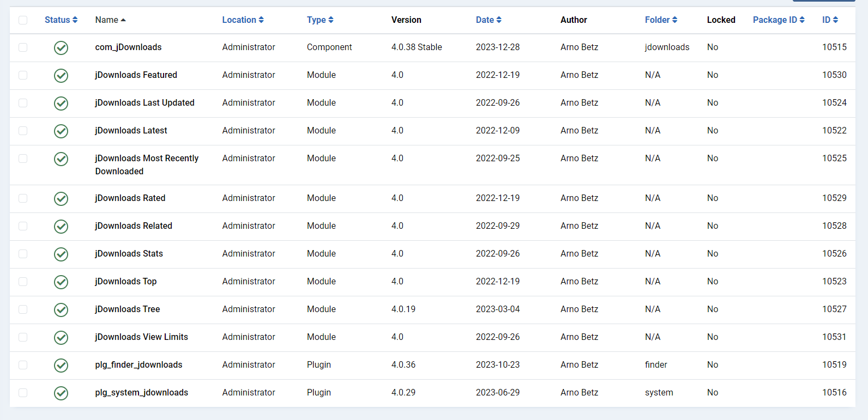Click the com_jDownloads extension name
The height and width of the screenshot is (420, 868).
128,47
